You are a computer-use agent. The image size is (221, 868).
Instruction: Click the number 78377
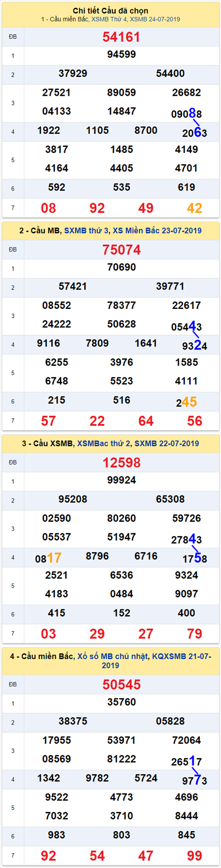click(x=122, y=305)
